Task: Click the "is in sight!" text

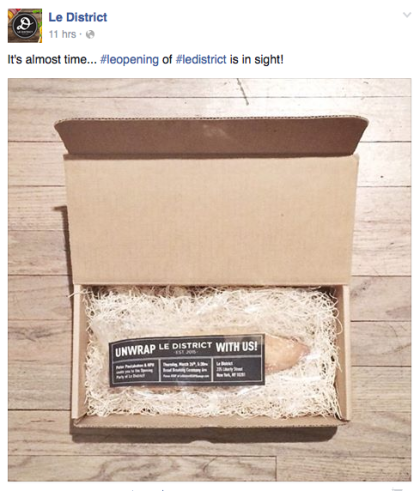Action: click(257, 60)
